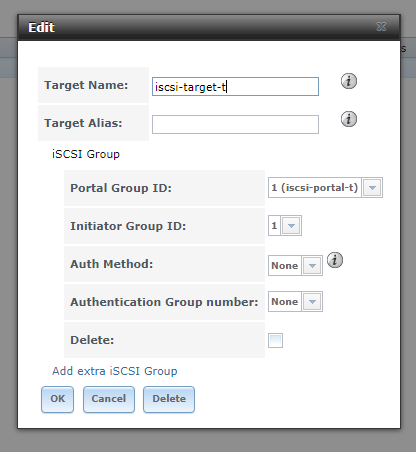The height and width of the screenshot is (452, 416).
Task: Click the Delete button at bottom
Action: tap(169, 399)
